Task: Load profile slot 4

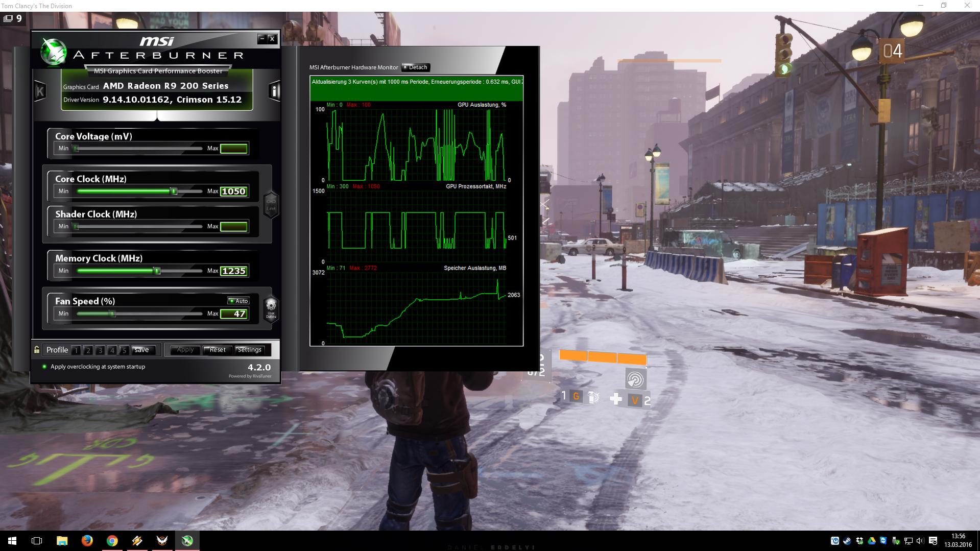Action: [112, 350]
